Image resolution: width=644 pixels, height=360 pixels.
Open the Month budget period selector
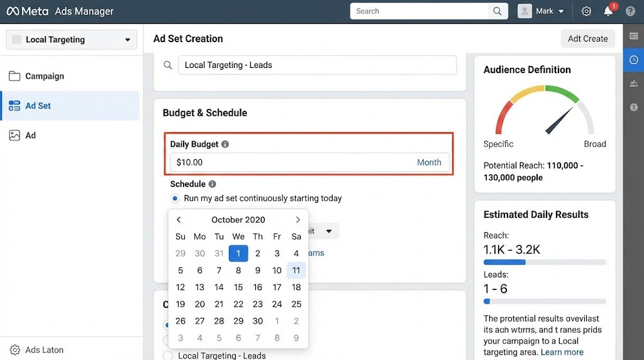point(429,162)
